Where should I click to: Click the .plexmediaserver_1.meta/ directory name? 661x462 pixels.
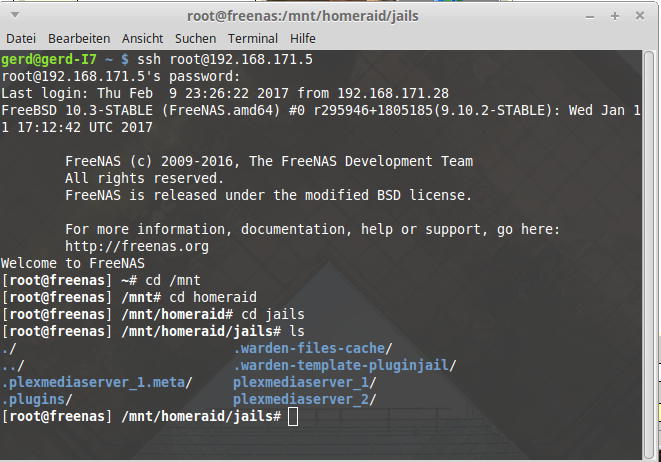[x=97, y=382]
